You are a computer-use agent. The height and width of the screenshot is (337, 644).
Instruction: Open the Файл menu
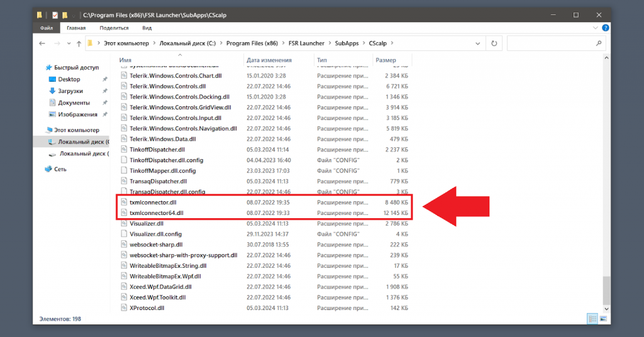pyautogui.click(x=47, y=28)
